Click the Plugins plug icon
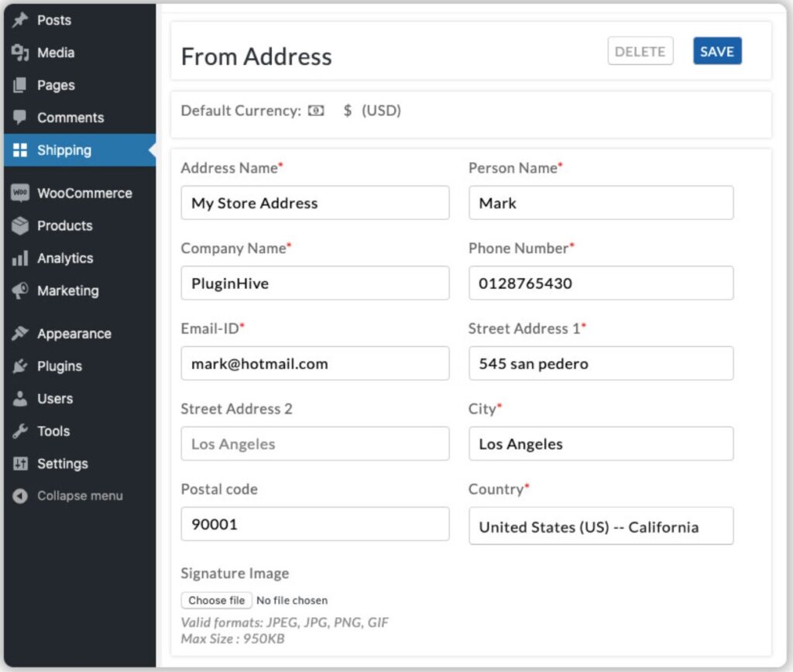 click(19, 366)
